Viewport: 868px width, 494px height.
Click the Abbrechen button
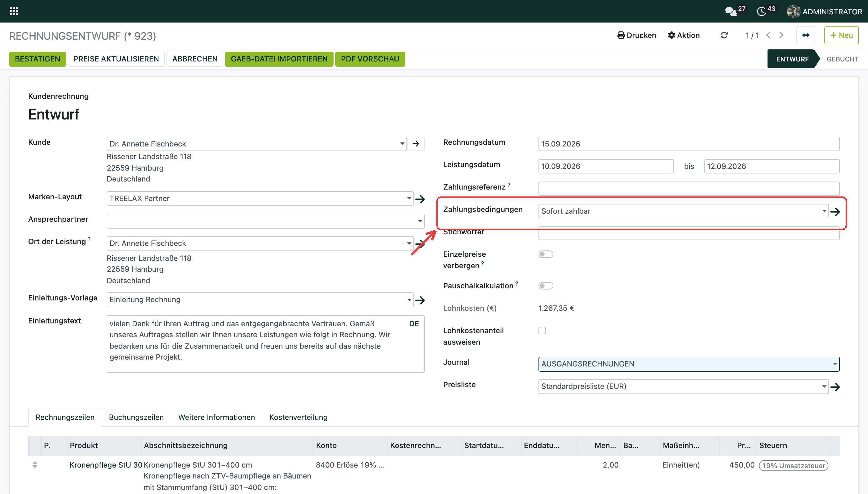pyautogui.click(x=195, y=59)
